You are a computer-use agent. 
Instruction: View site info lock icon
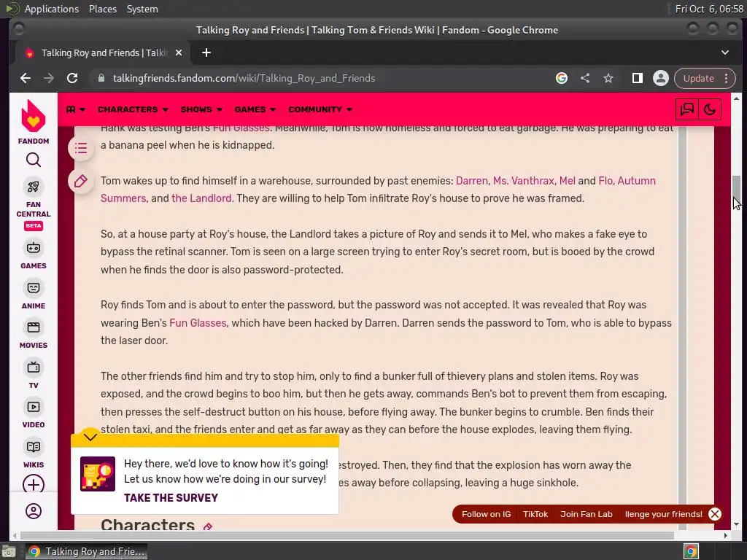click(x=101, y=78)
